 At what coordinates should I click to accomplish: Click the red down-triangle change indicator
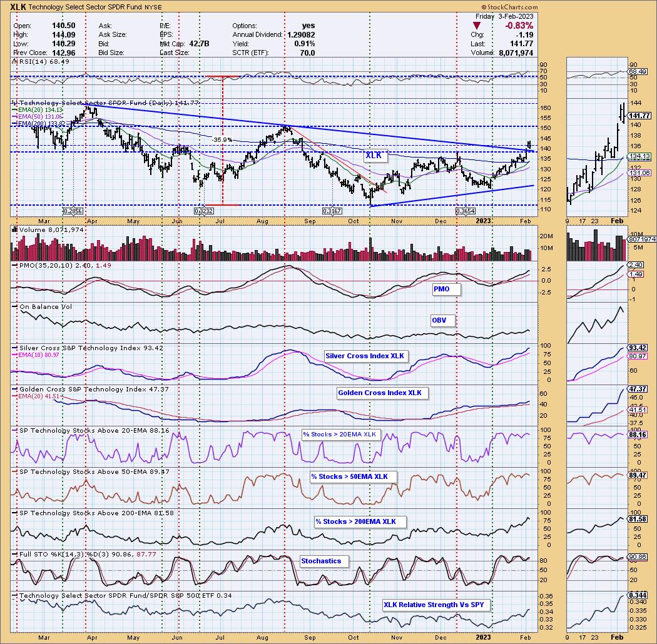click(x=476, y=26)
